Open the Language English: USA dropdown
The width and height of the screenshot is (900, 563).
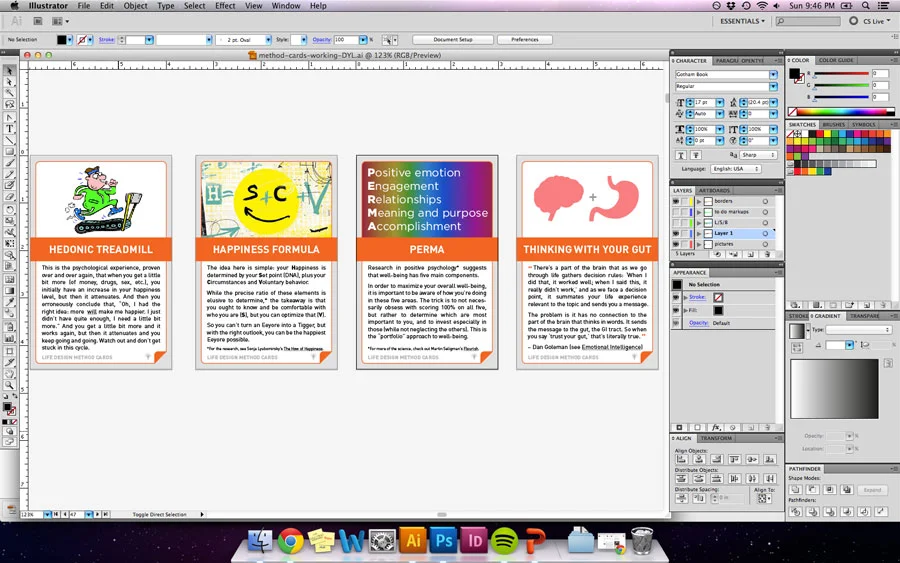pos(736,169)
